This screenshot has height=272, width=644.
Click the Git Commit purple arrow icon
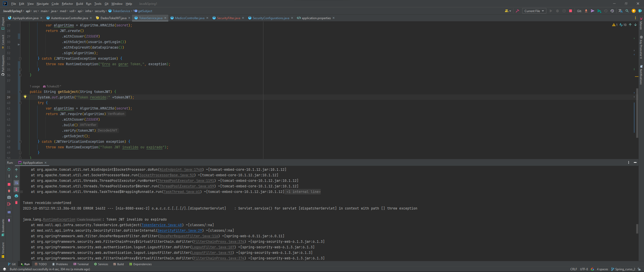(593, 11)
